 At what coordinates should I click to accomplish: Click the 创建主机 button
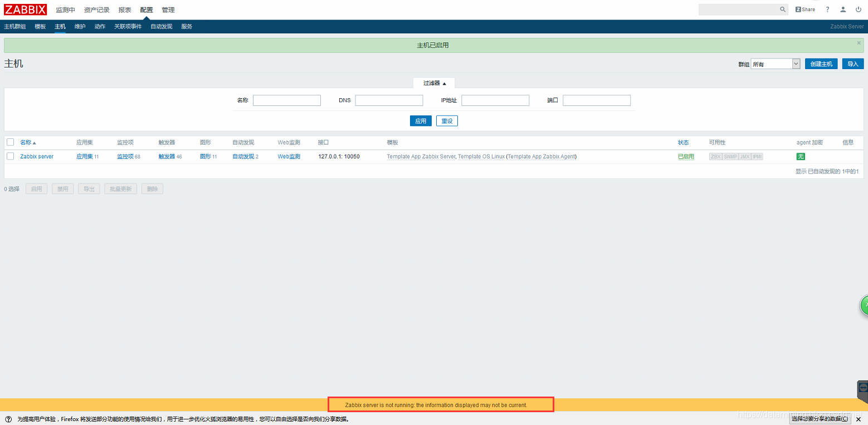tap(821, 64)
